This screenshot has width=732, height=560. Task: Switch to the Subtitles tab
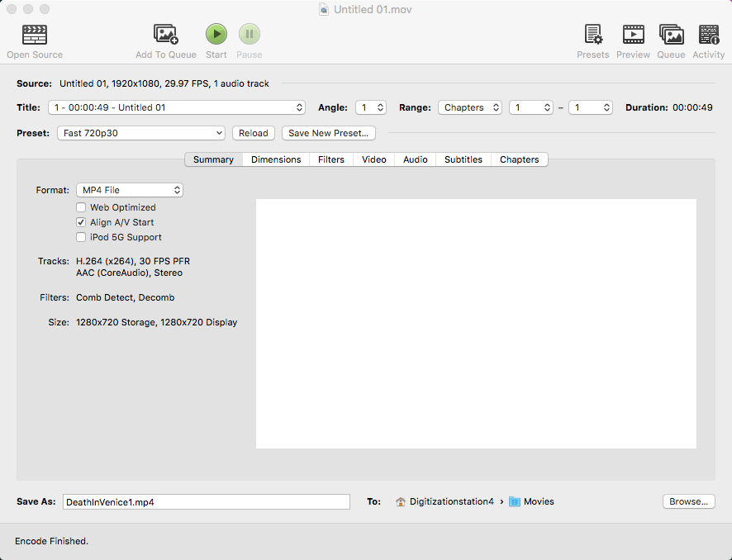point(463,159)
